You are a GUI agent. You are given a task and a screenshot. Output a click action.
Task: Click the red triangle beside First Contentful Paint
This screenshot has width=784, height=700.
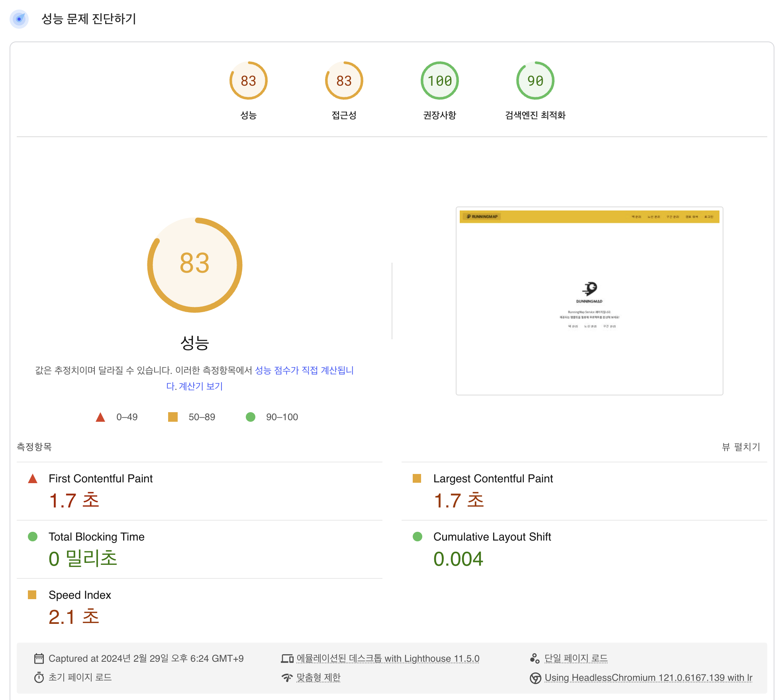click(x=33, y=478)
